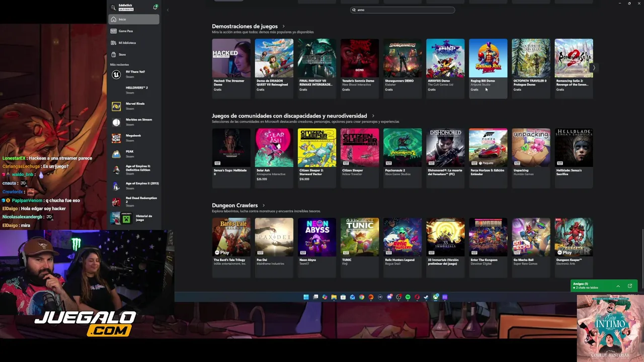Open the Store section
The height and width of the screenshot is (362, 644).
(x=133, y=54)
